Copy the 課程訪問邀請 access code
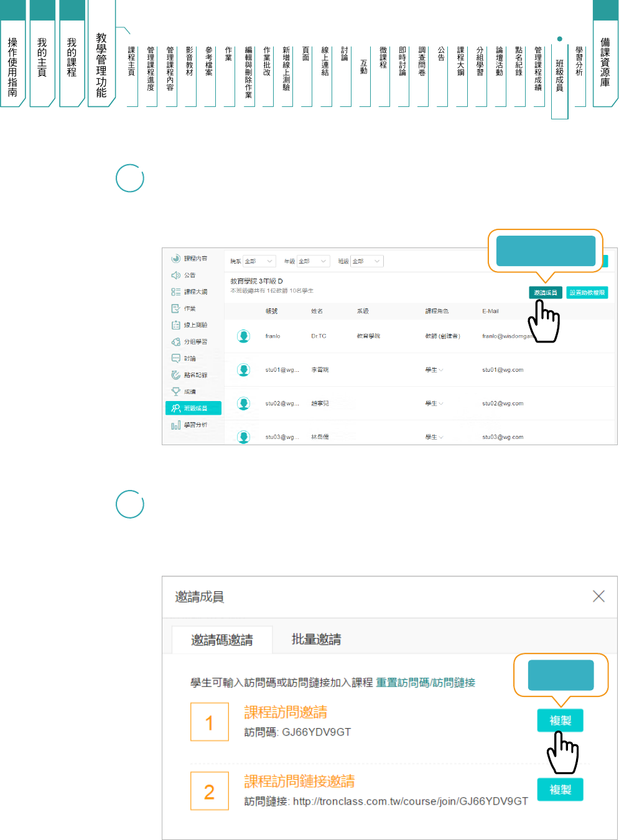The width and height of the screenshot is (619, 840). coord(561,721)
